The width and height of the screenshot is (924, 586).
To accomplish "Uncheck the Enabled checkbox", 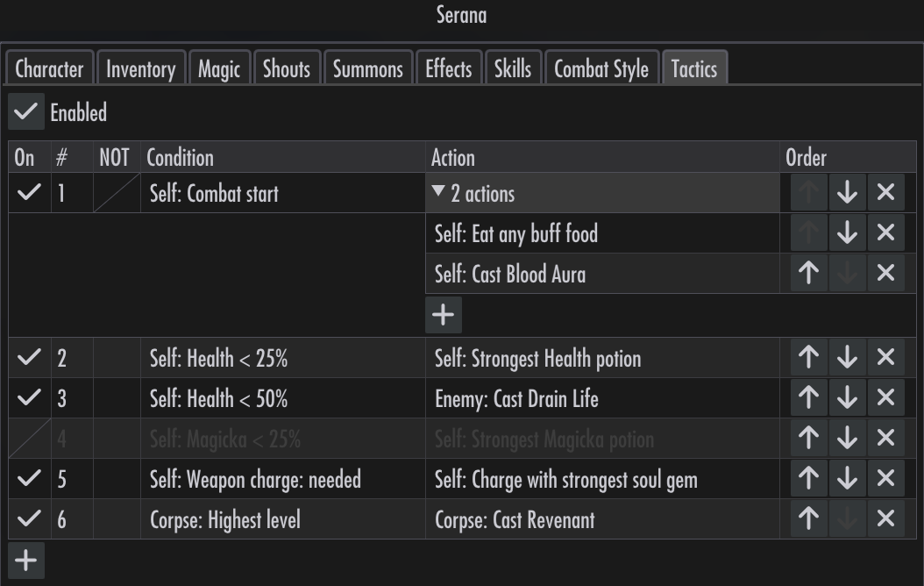I will point(26,111).
